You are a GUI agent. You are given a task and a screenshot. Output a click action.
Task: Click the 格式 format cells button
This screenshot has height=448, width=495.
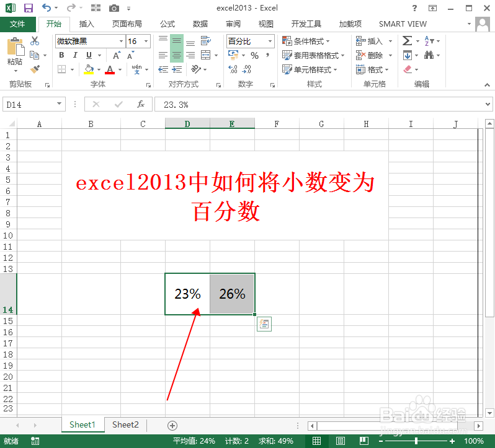point(373,69)
